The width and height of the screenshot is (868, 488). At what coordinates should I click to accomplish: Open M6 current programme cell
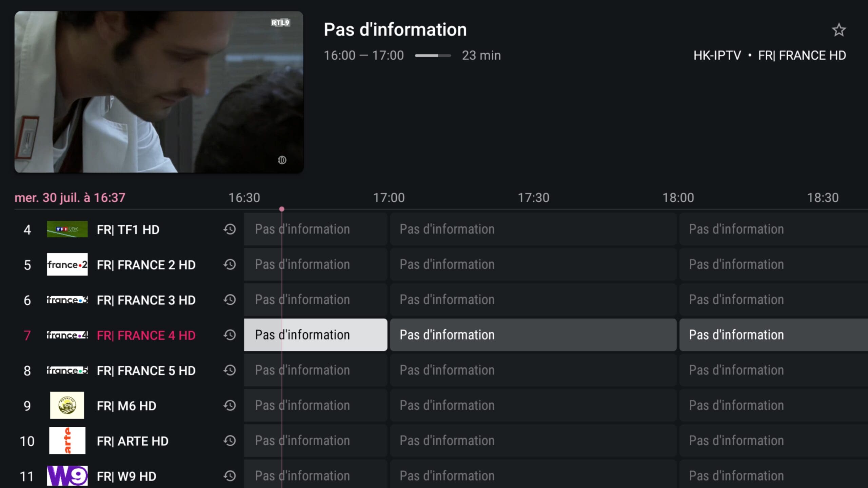tap(316, 405)
